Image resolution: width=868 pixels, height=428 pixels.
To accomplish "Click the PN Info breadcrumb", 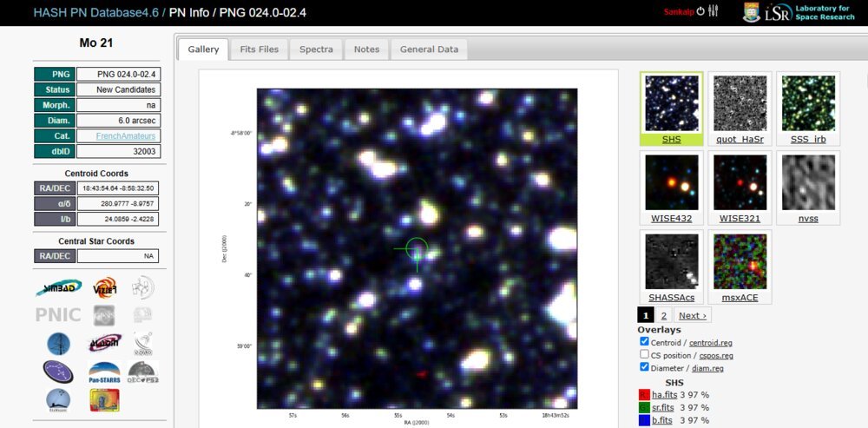I will [188, 12].
